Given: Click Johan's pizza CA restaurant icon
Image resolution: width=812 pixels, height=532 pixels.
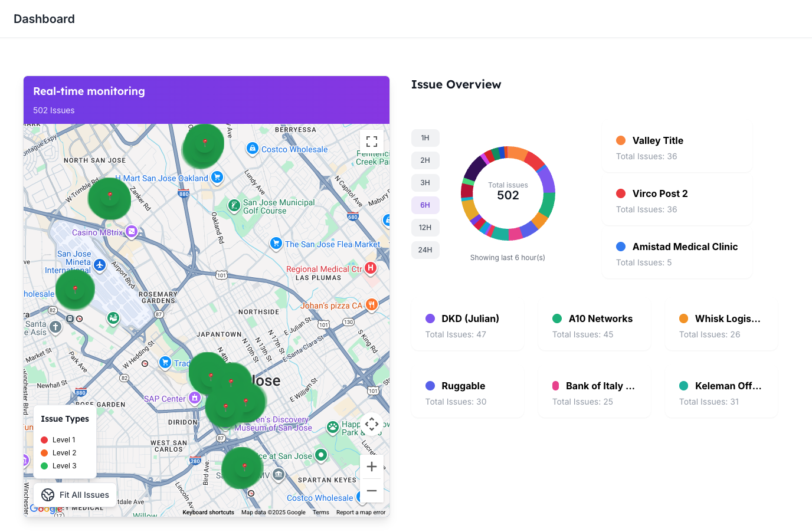Looking at the screenshot, I should (371, 305).
